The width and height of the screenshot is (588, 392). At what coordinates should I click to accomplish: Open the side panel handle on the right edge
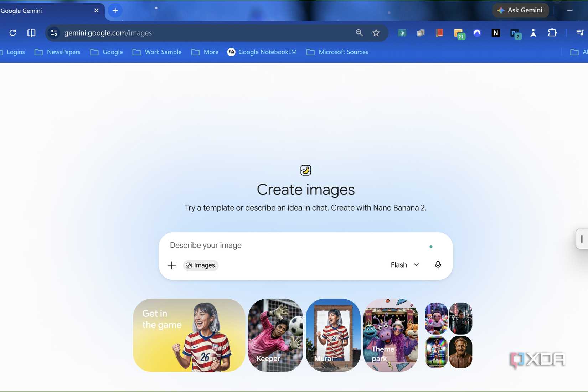(x=582, y=239)
